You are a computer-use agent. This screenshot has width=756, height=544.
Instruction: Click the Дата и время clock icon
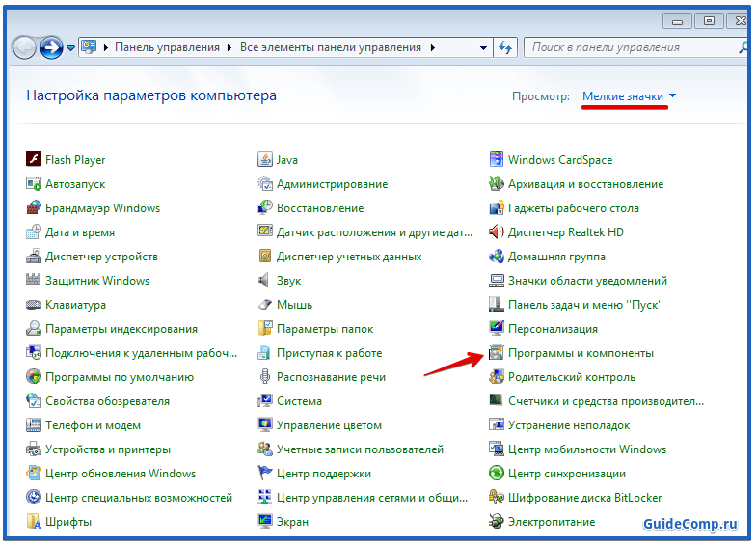click(33, 231)
